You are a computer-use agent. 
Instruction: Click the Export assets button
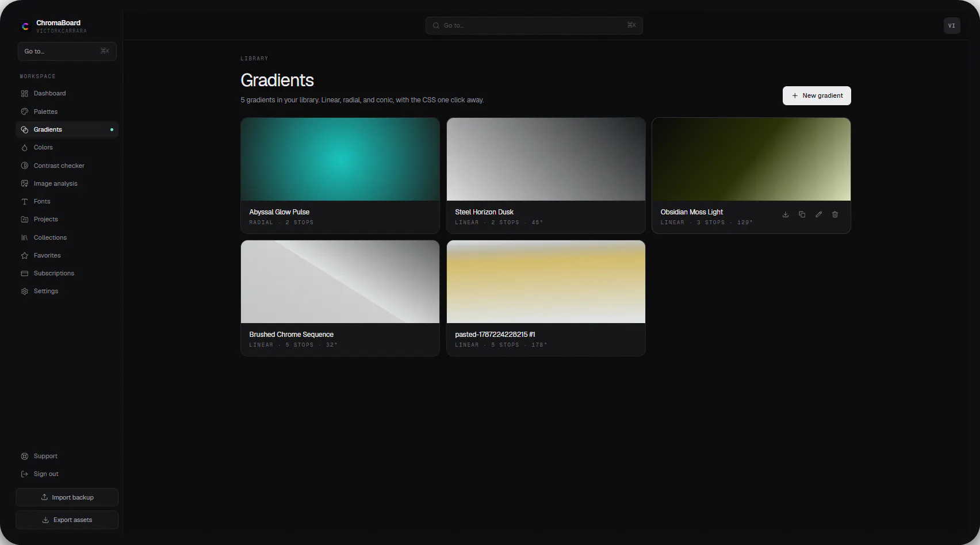pyautogui.click(x=67, y=520)
